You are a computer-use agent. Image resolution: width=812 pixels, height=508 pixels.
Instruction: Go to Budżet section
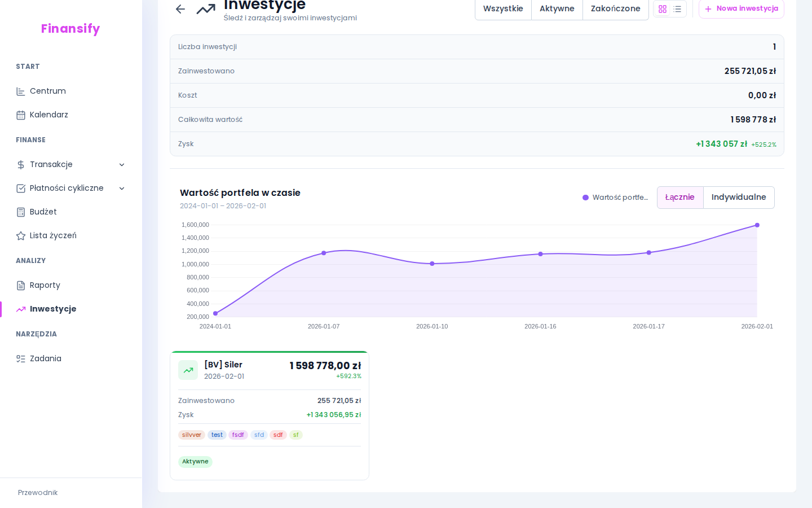tap(43, 212)
